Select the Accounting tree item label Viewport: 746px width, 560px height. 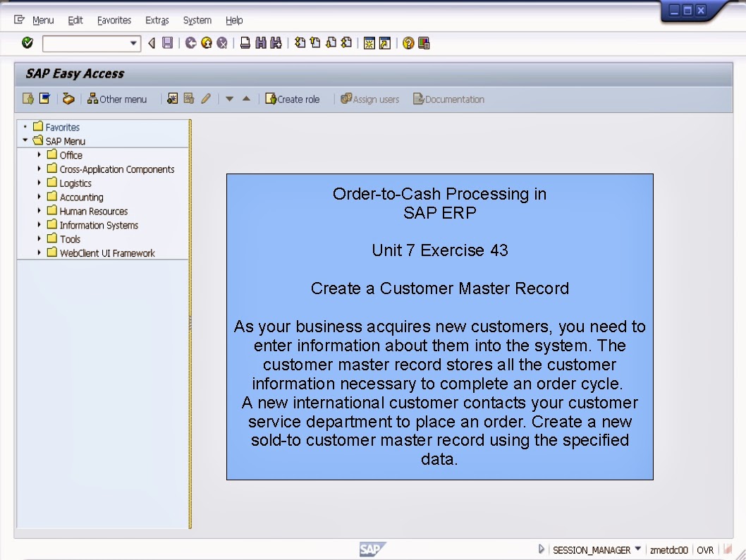(x=81, y=197)
